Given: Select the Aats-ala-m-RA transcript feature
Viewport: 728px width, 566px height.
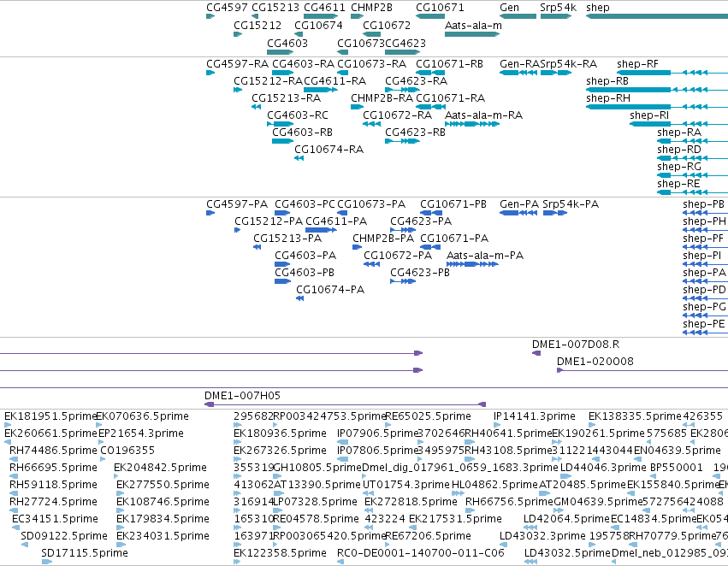Looking at the screenshot, I should pyautogui.click(x=472, y=124).
